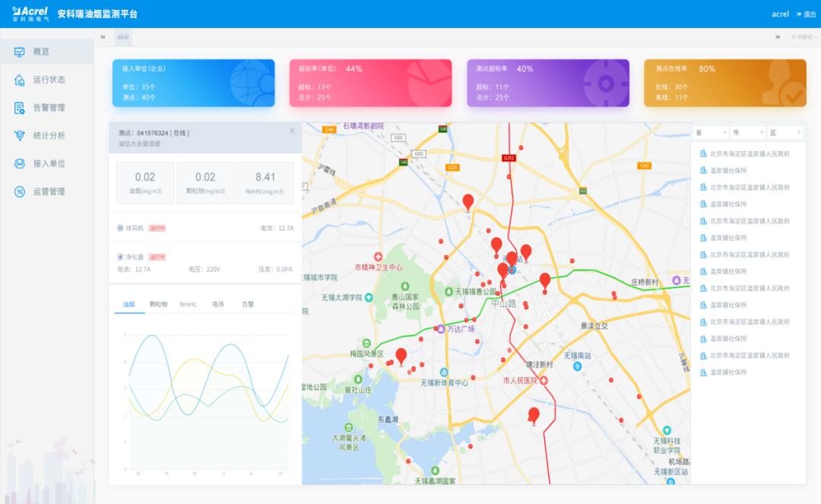Open the 关闭操作 tab actions dropdown

coord(801,36)
